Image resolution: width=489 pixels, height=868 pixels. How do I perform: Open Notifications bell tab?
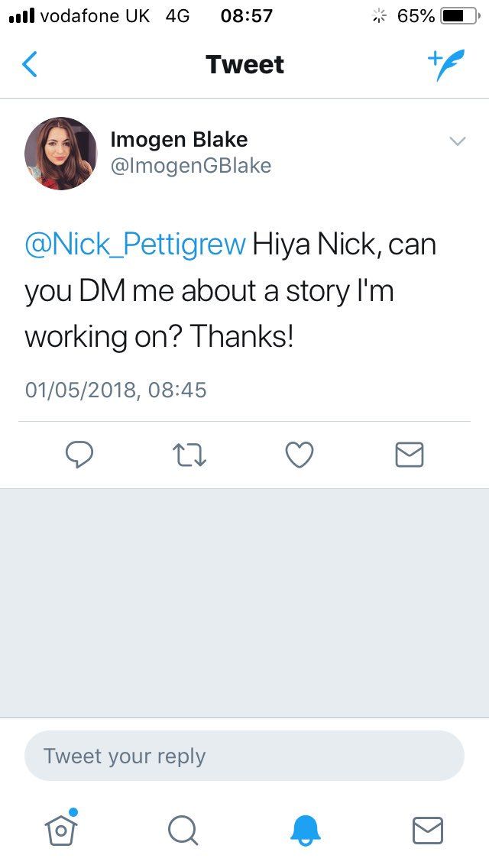click(306, 830)
